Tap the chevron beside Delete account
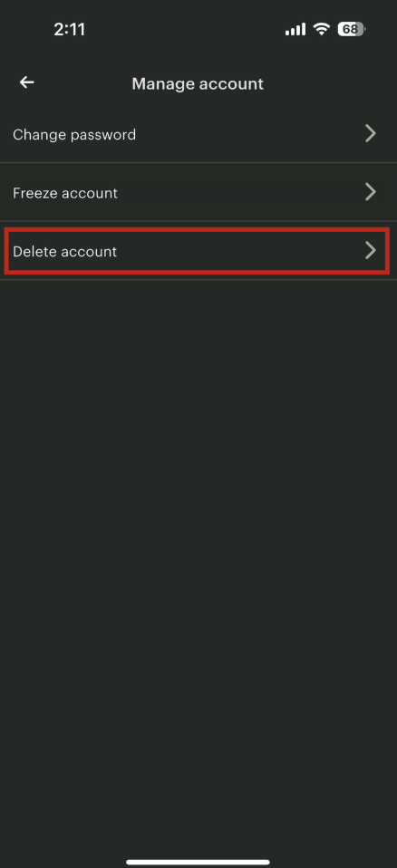The height and width of the screenshot is (868, 397). (371, 250)
